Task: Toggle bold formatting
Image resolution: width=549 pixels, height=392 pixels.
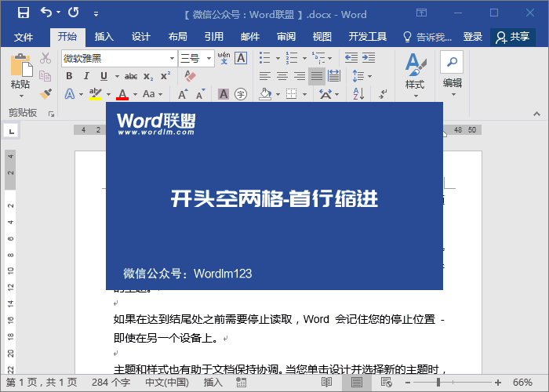Action: [x=69, y=76]
